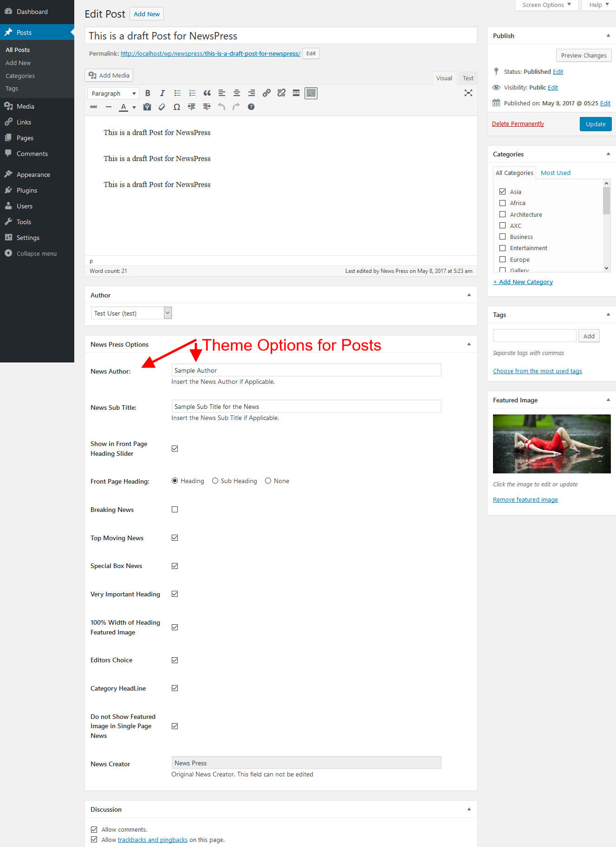Switch to the Visual editor tab
The height and width of the screenshot is (847, 616).
(x=444, y=78)
